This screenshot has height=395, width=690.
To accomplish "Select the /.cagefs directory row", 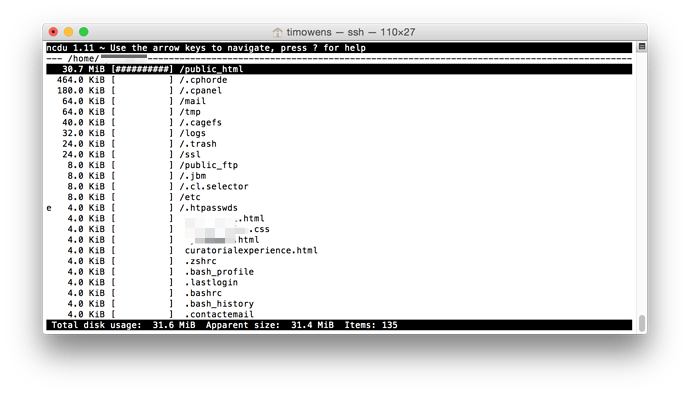I will pos(339,122).
